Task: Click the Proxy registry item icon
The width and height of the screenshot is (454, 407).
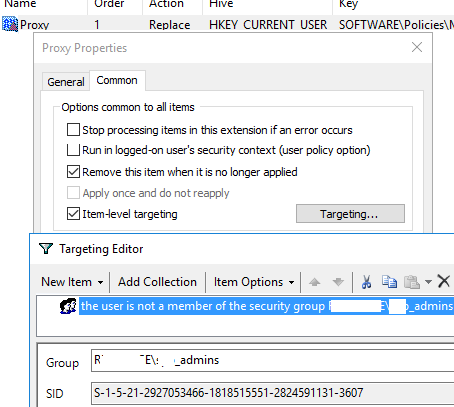Action: [x=10, y=24]
